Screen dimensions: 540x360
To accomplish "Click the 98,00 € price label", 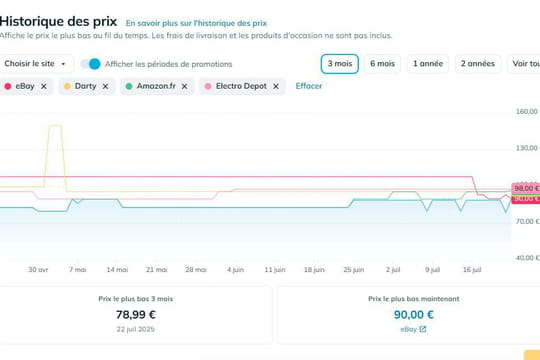I will pos(526,188).
